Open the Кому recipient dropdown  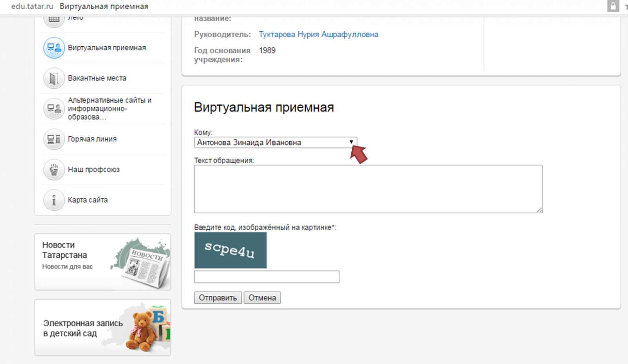point(275,142)
